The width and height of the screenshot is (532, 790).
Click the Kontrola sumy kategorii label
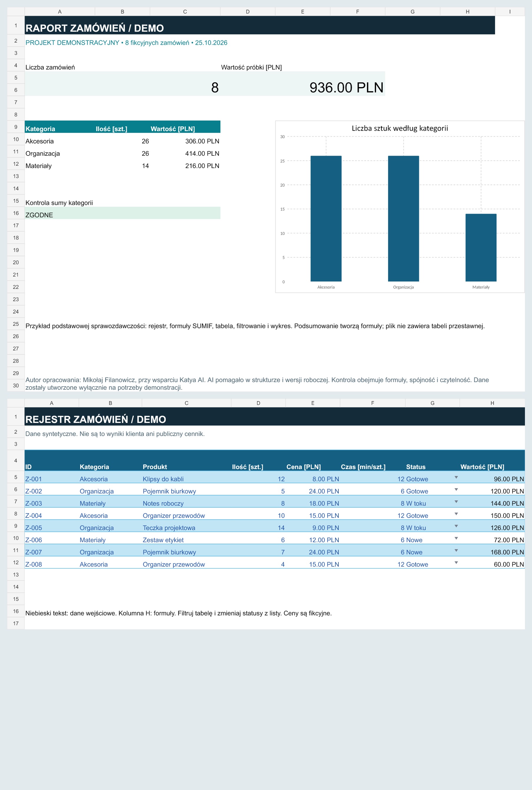(59, 203)
